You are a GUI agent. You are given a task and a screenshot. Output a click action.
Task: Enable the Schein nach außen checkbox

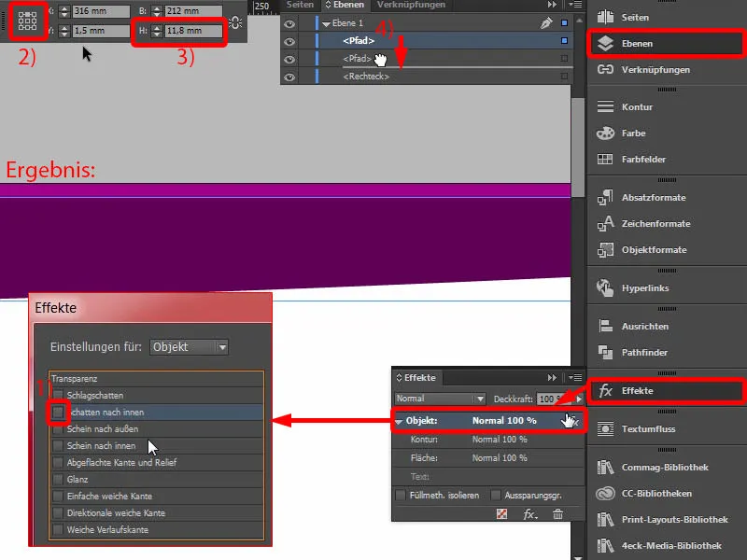click(58, 429)
